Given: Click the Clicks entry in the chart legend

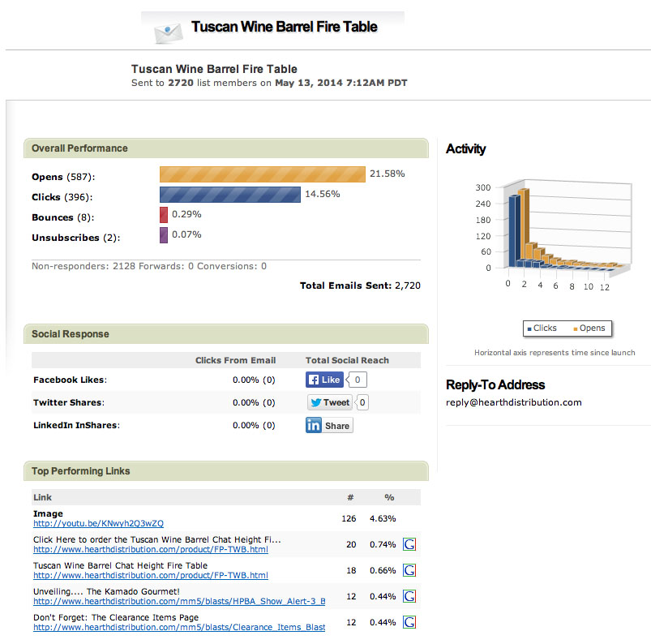Looking at the screenshot, I should click(541, 328).
